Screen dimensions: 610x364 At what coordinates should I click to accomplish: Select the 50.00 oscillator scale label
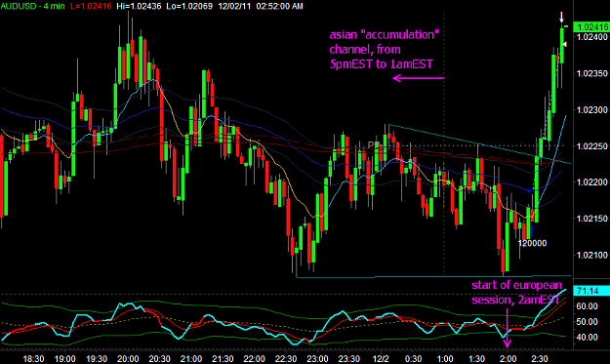point(587,322)
